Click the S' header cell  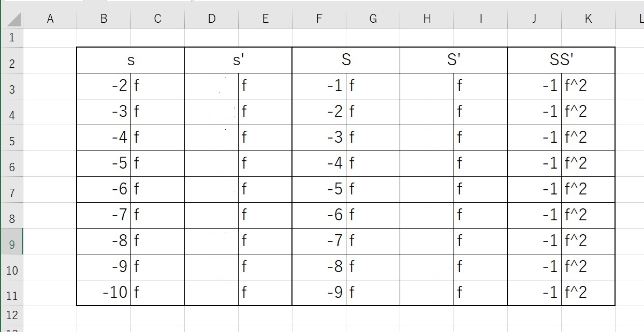click(x=453, y=60)
